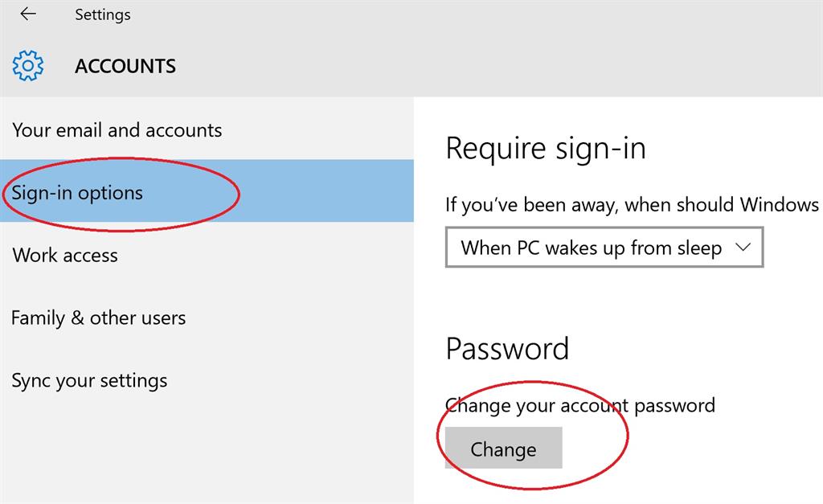Click the 'Require sign-in' heading
The height and width of the screenshot is (504, 823).
click(x=545, y=149)
